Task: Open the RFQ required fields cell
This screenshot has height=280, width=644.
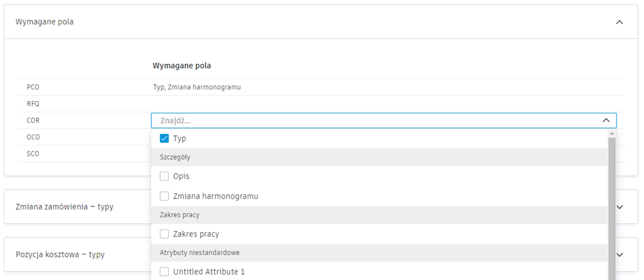Action: pos(383,104)
